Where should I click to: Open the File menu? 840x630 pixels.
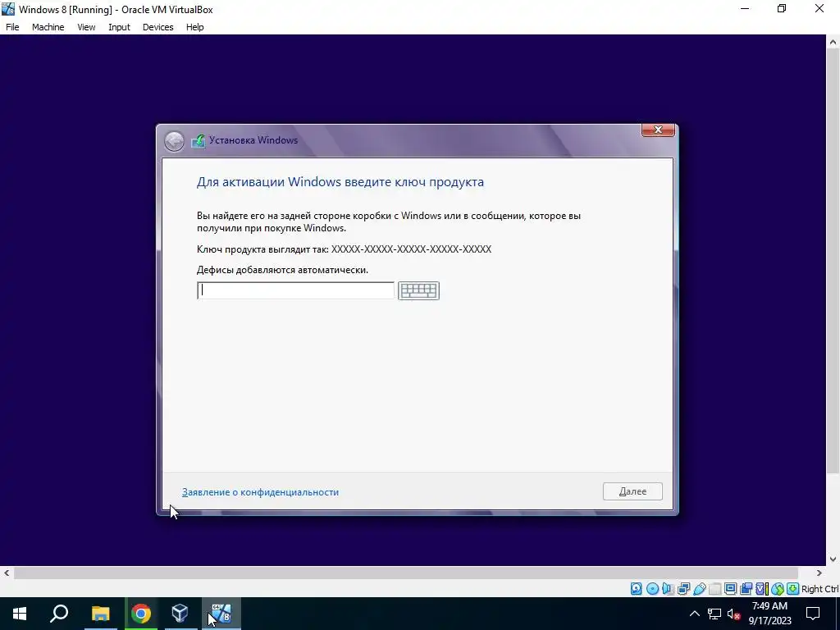coord(12,27)
